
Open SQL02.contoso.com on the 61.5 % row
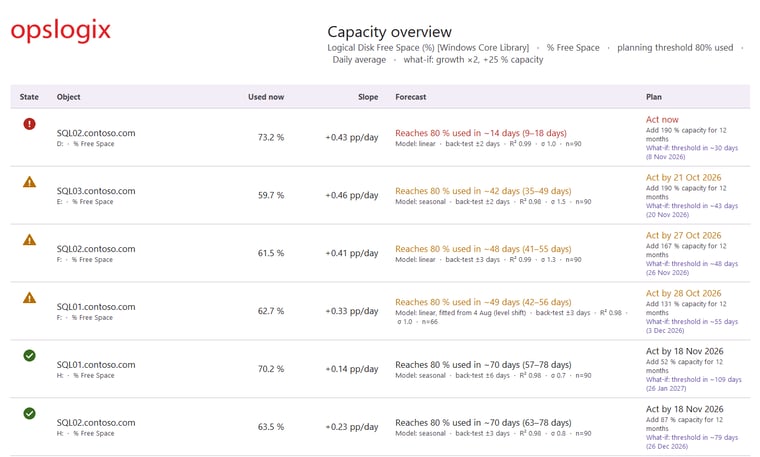click(x=96, y=249)
